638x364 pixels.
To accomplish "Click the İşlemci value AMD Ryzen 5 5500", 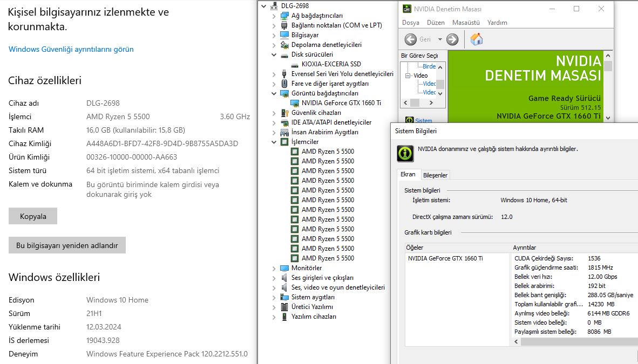I will (118, 116).
